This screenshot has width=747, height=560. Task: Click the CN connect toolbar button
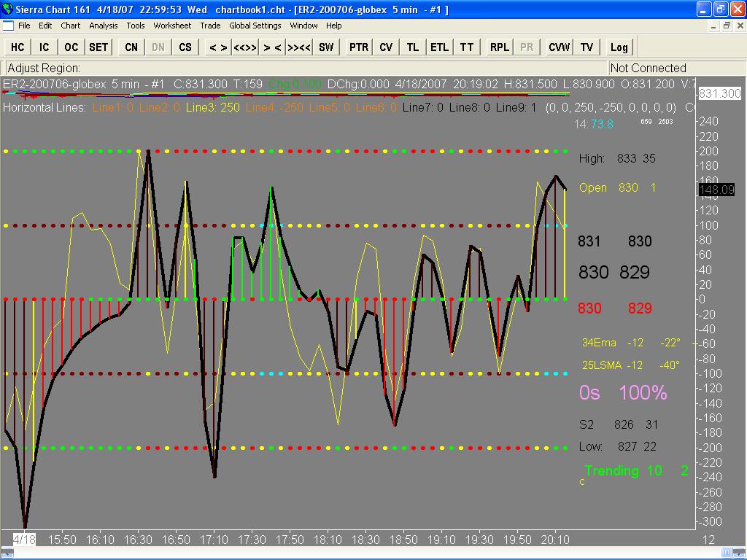tap(131, 47)
